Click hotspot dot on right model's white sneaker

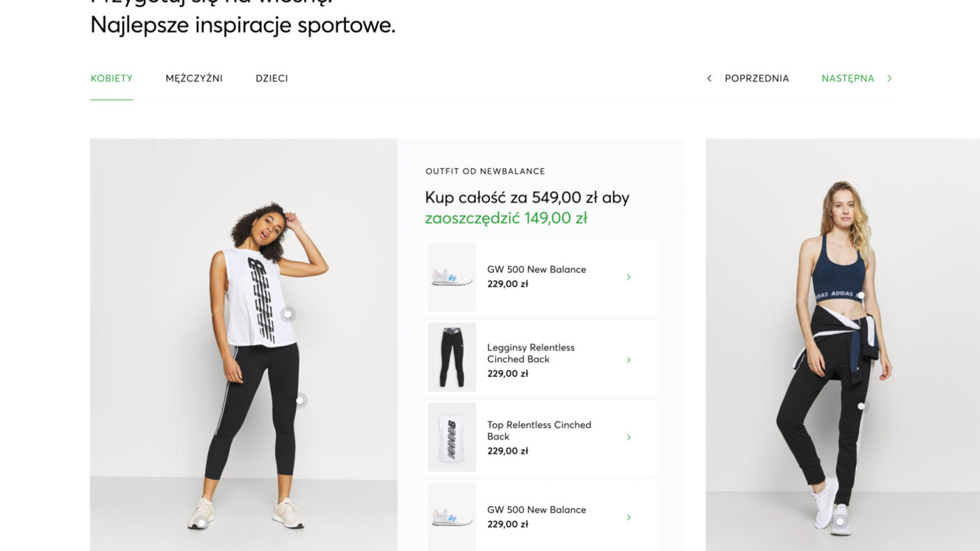click(x=840, y=521)
